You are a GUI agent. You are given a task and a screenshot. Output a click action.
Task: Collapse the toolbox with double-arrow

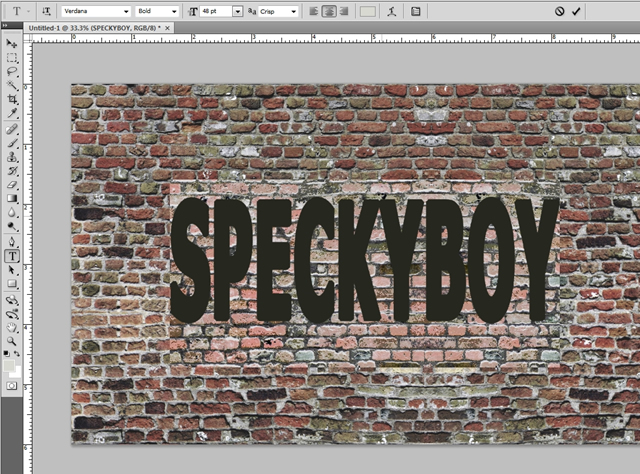click(4, 25)
